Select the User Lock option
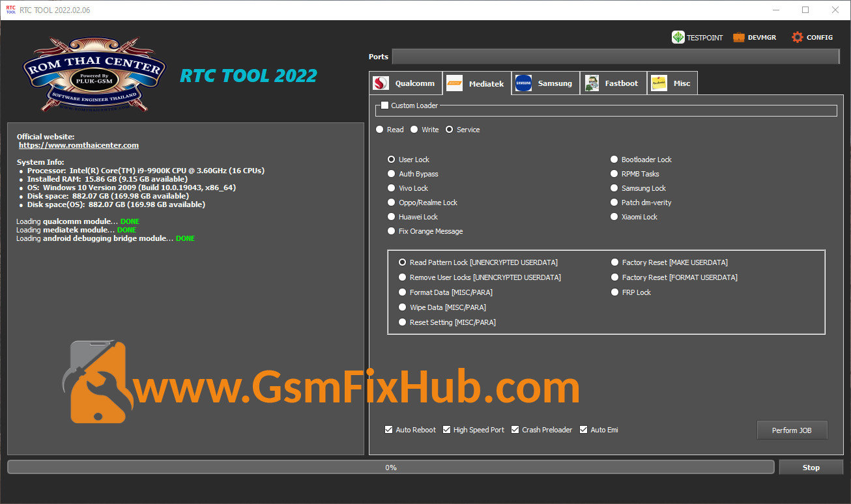851x504 pixels. [x=392, y=160]
